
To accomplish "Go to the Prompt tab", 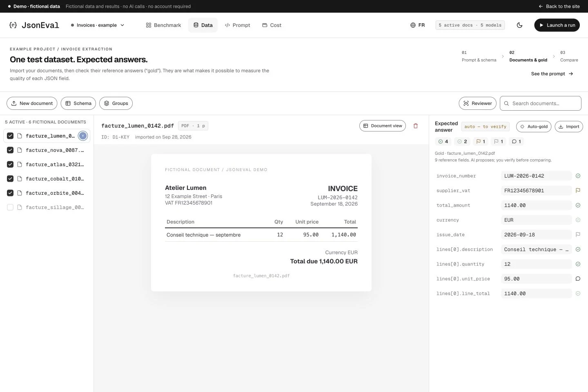I will coord(237,25).
